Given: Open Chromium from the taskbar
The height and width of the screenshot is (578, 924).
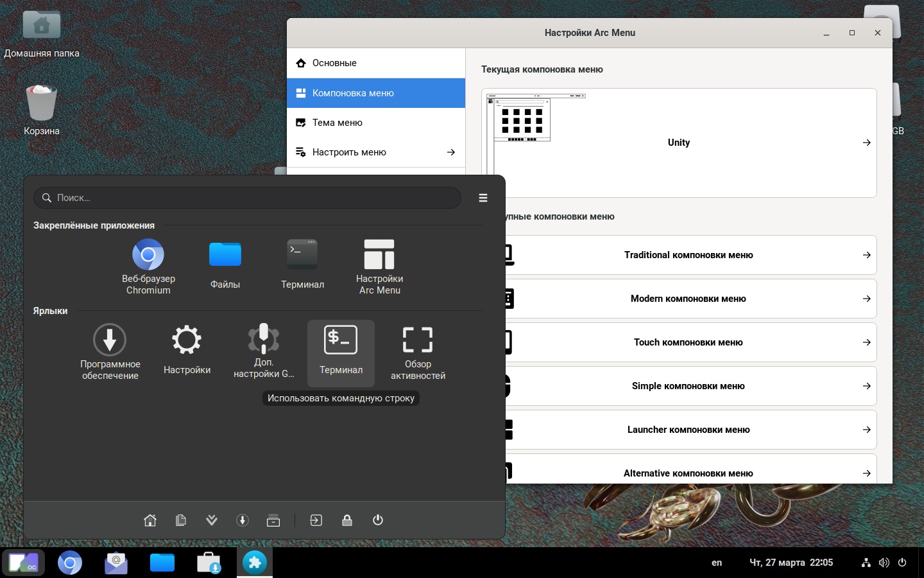Looking at the screenshot, I should click(70, 563).
